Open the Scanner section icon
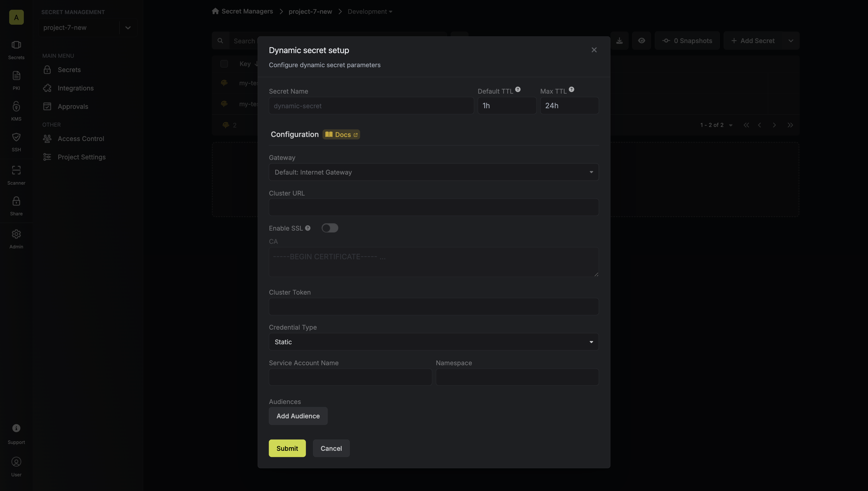This screenshot has height=491, width=868. tap(16, 170)
